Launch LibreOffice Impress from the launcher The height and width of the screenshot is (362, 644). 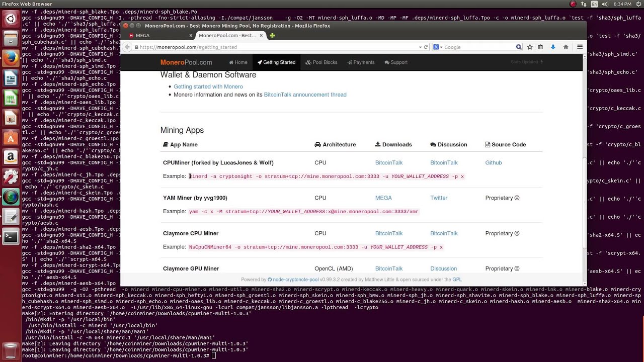11,118
